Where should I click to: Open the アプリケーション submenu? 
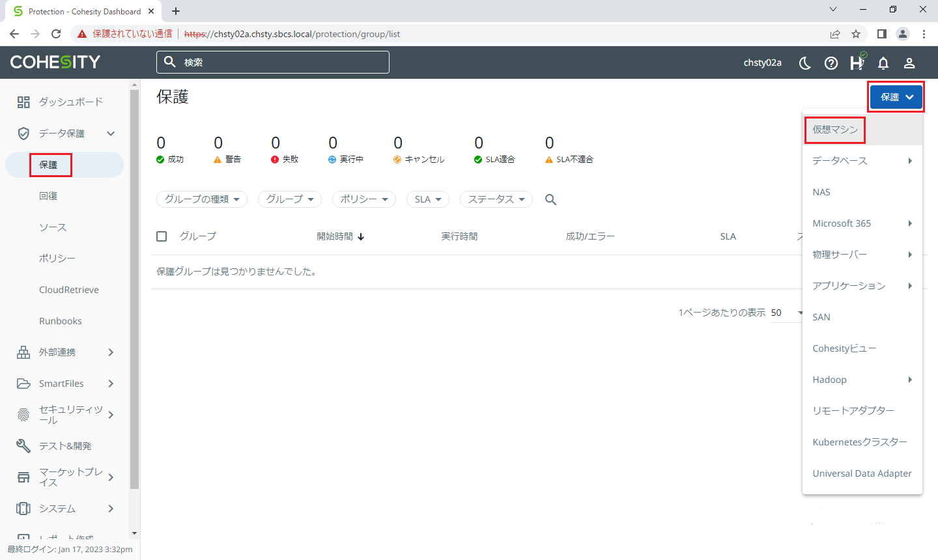(862, 286)
